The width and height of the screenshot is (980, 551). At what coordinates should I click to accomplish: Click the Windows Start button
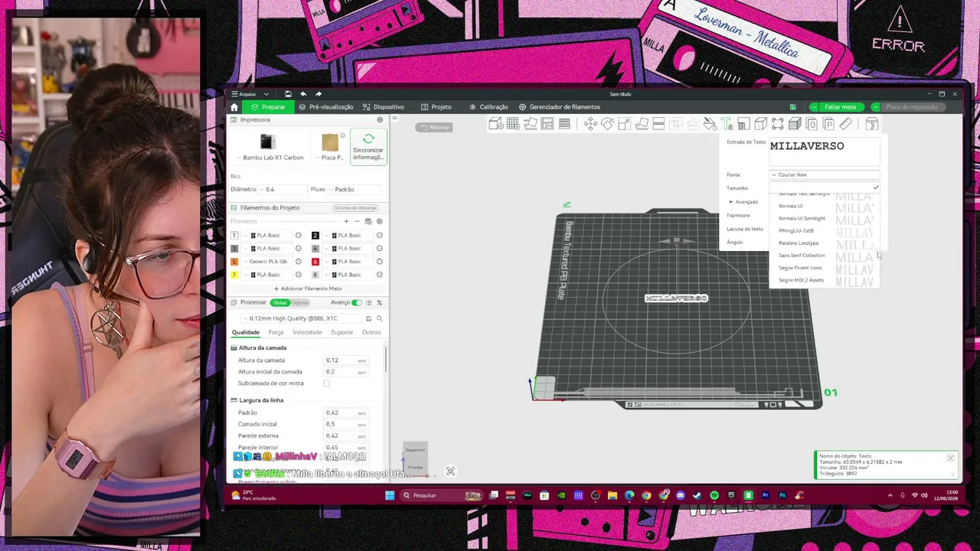point(390,496)
